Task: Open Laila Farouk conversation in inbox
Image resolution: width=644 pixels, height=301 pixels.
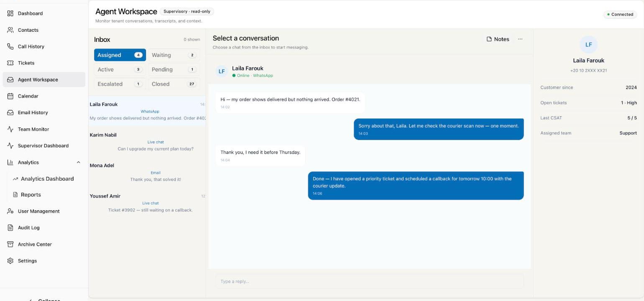Action: pos(147,111)
